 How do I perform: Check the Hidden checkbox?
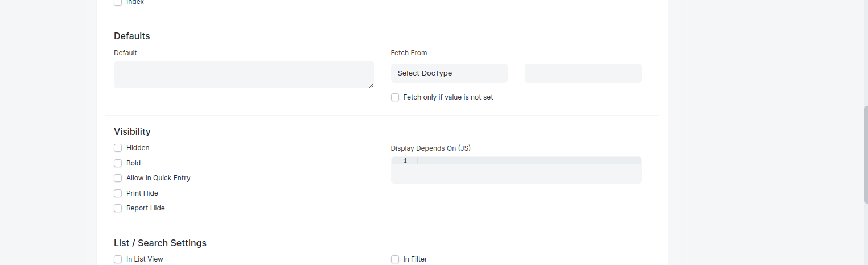118,148
